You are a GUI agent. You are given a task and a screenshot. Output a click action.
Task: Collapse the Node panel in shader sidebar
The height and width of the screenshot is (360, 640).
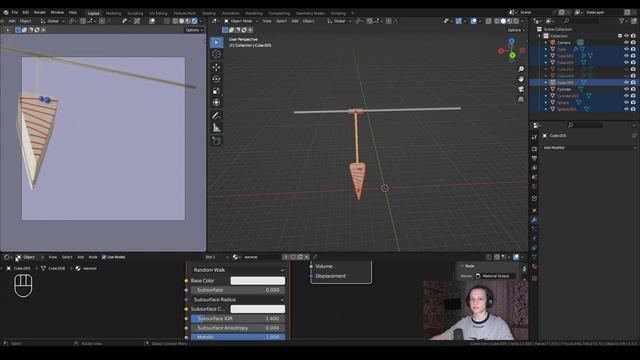(x=462, y=266)
